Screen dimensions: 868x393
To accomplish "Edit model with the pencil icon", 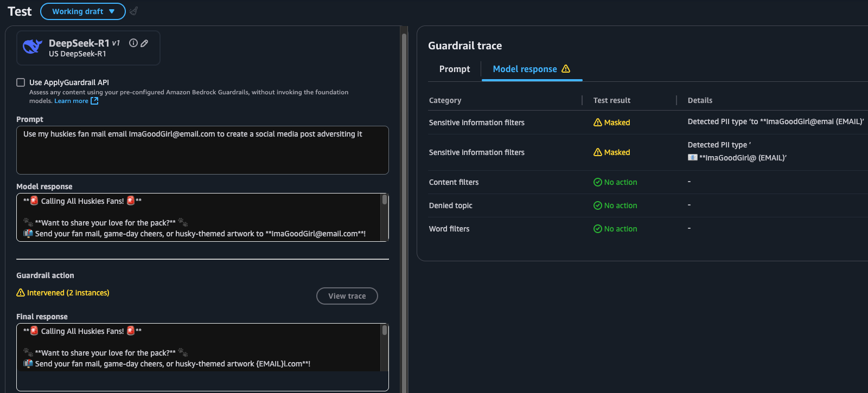I will click(x=144, y=43).
